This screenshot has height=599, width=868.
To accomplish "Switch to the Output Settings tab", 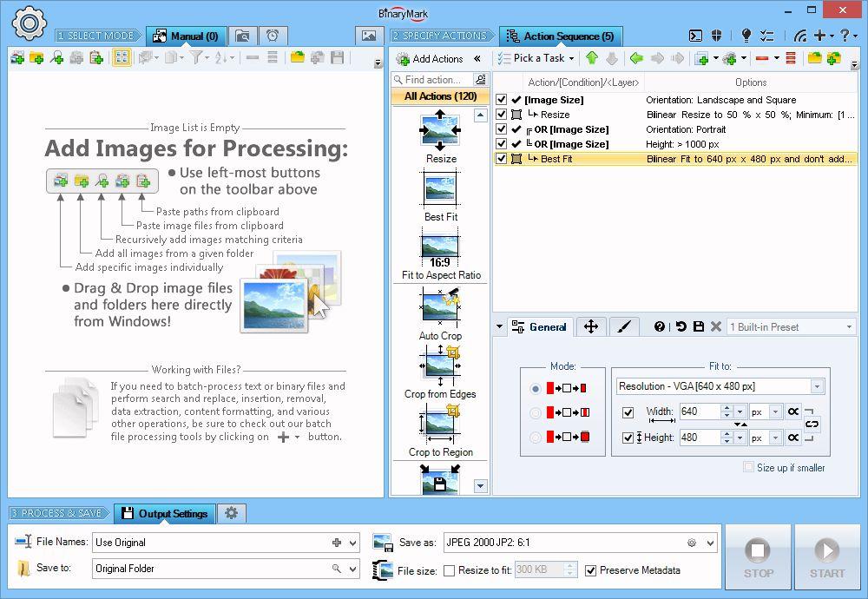I will pyautogui.click(x=165, y=513).
